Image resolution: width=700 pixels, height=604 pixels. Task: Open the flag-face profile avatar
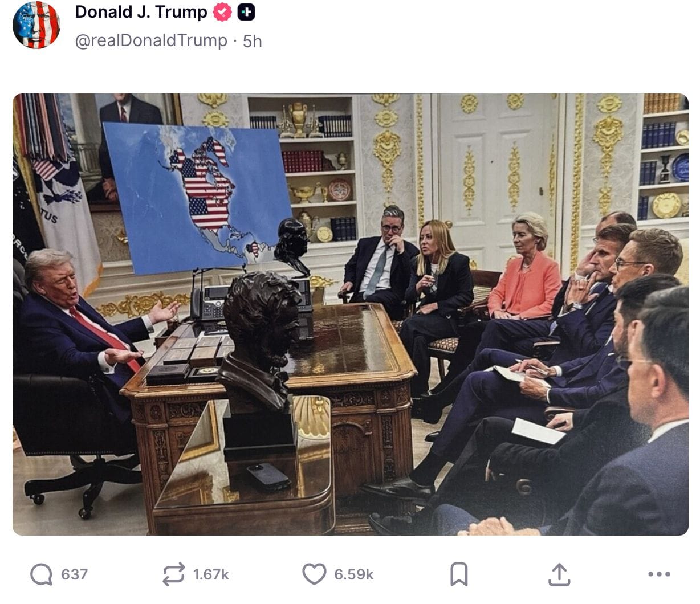pyautogui.click(x=36, y=25)
